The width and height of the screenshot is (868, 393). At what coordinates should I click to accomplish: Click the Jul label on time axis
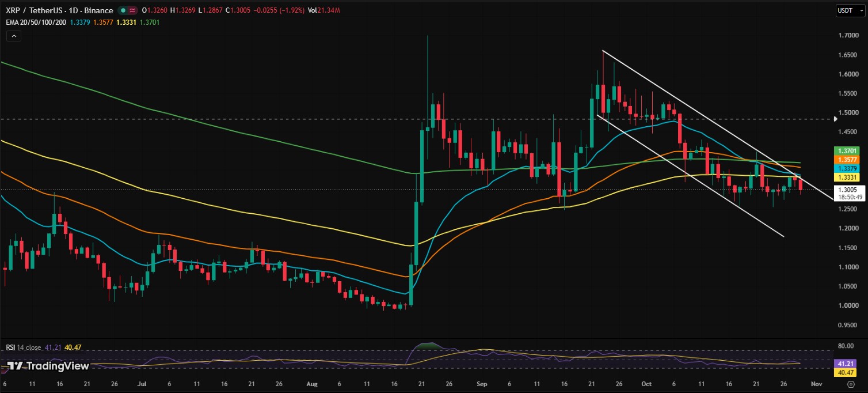[142, 383]
